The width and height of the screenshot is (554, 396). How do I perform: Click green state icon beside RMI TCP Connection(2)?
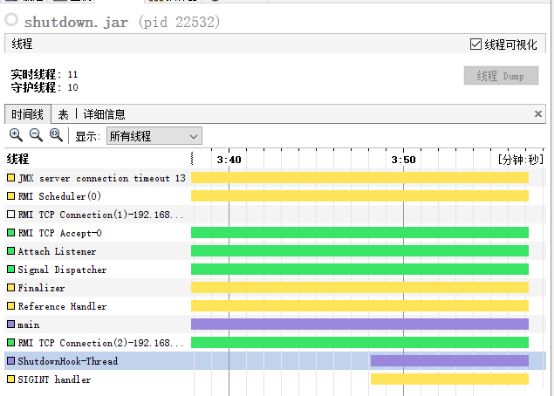click(x=11, y=342)
